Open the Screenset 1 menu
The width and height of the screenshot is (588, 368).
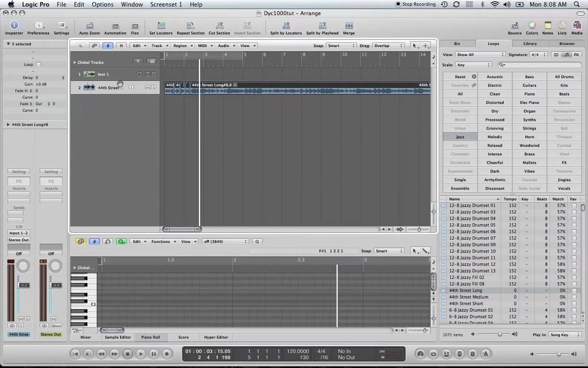166,5
